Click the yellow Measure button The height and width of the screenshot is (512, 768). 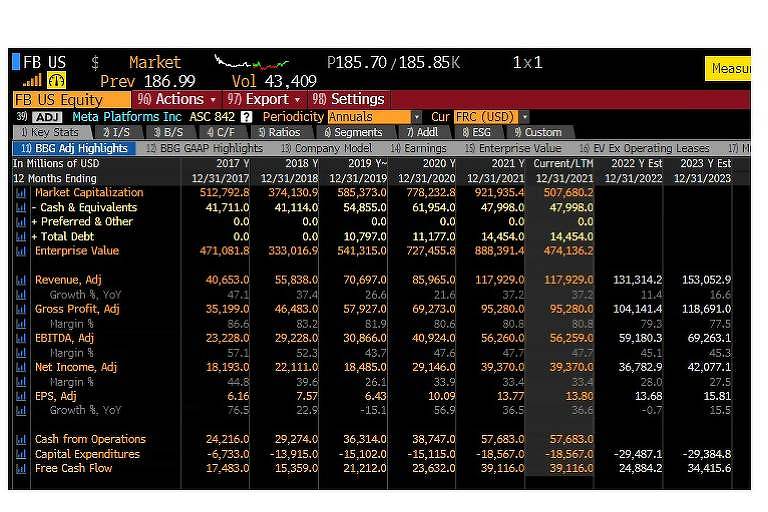coord(728,69)
